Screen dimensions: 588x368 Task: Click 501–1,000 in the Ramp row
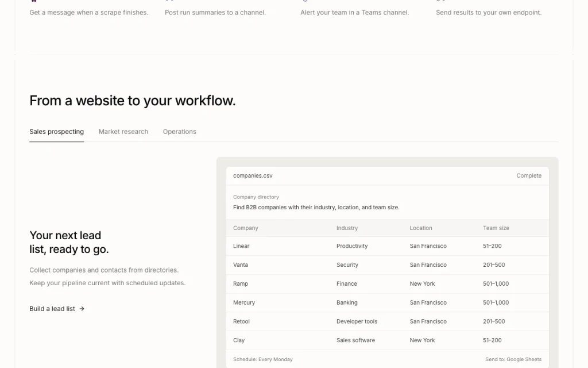click(496, 284)
